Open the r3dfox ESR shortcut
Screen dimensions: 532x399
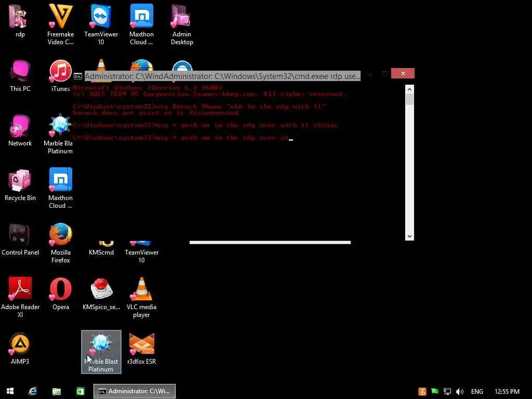141,349
